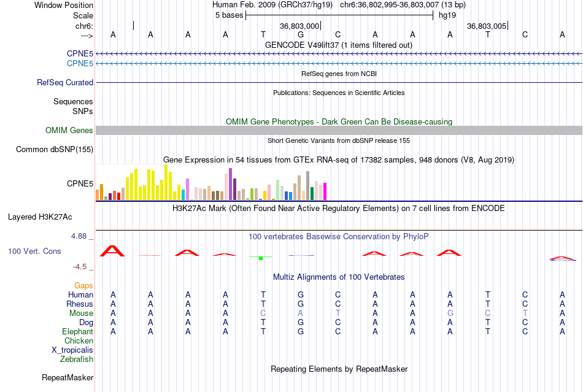Select the Chicken species label

tap(79, 340)
